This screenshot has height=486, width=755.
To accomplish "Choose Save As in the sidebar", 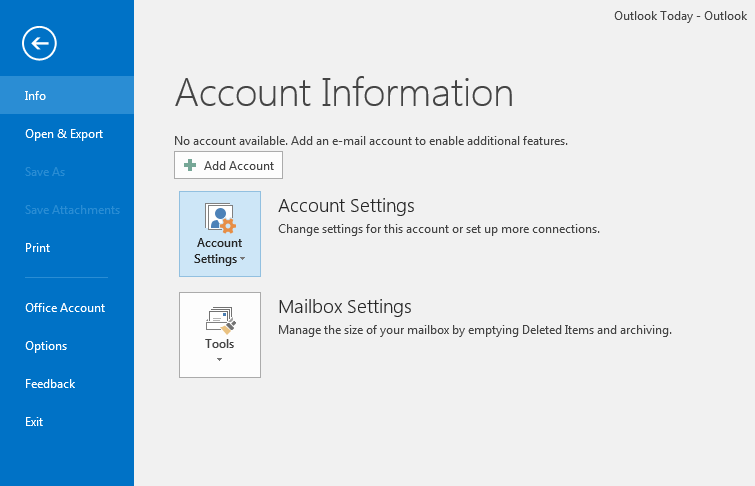I will tap(45, 172).
